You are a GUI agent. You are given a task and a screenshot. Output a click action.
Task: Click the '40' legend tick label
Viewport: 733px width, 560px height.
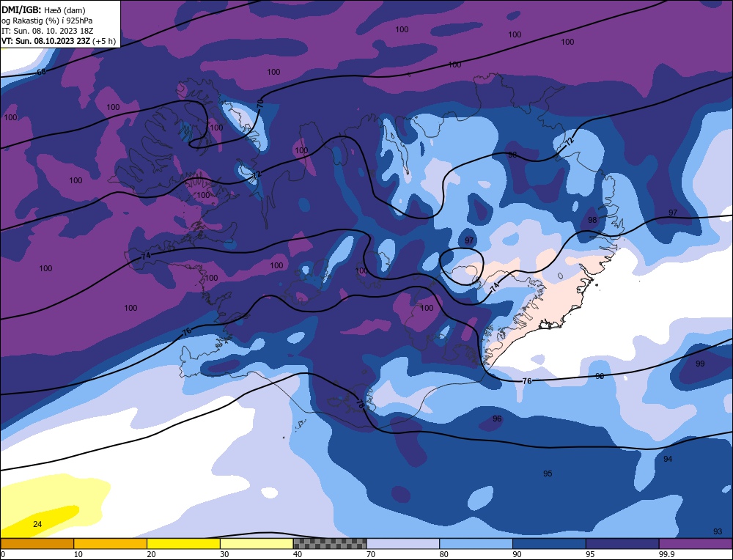pos(298,554)
